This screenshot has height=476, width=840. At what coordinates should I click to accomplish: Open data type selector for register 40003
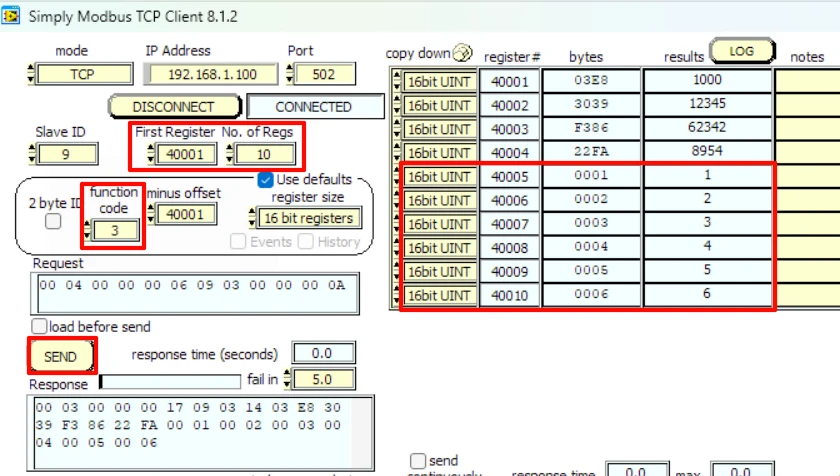click(x=439, y=129)
